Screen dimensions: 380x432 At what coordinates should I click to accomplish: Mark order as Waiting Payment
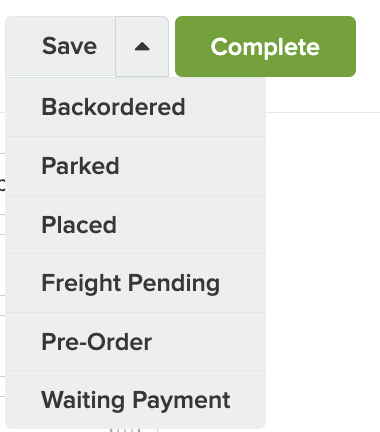135,400
